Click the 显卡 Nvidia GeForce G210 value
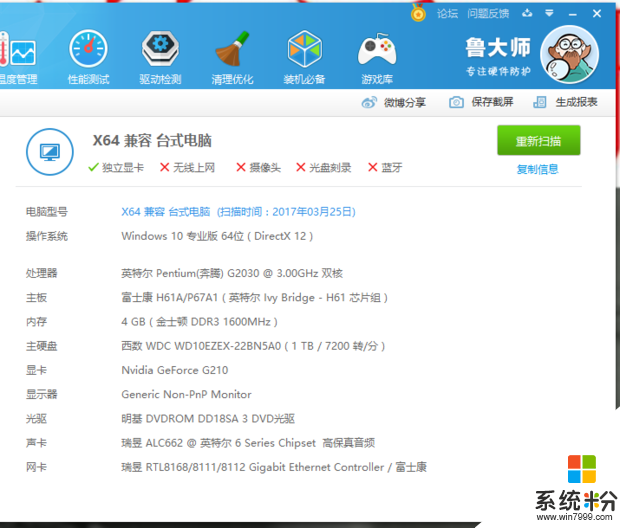Image resolution: width=620 pixels, height=528 pixels. (175, 370)
